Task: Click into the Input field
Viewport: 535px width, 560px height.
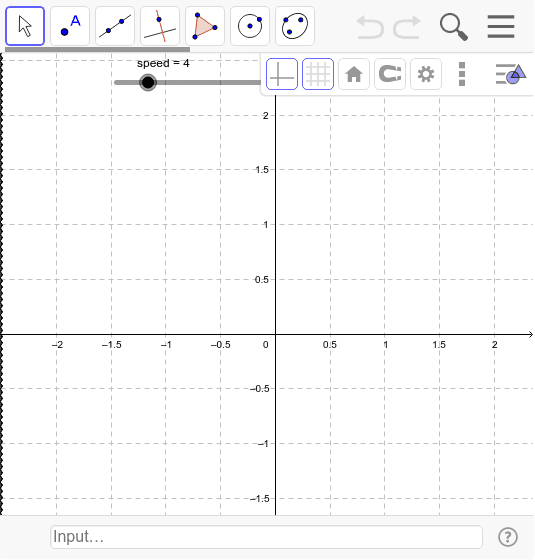Action: (266, 537)
